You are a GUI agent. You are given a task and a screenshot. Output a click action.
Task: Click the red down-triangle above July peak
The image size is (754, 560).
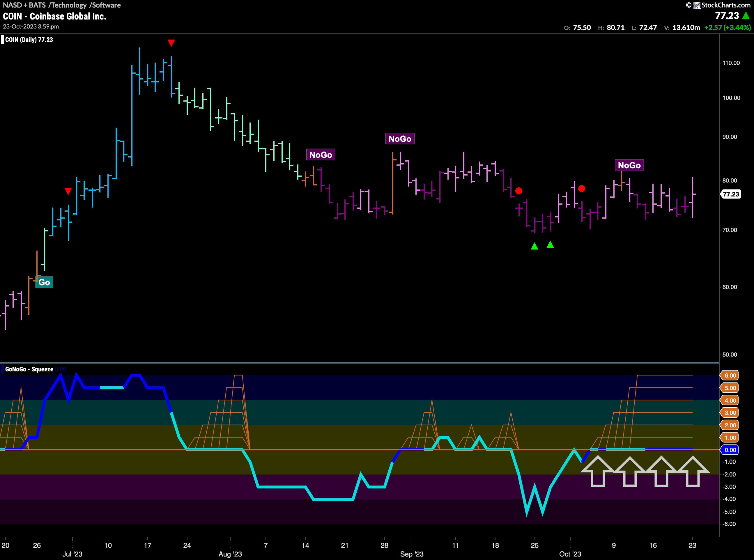171,43
